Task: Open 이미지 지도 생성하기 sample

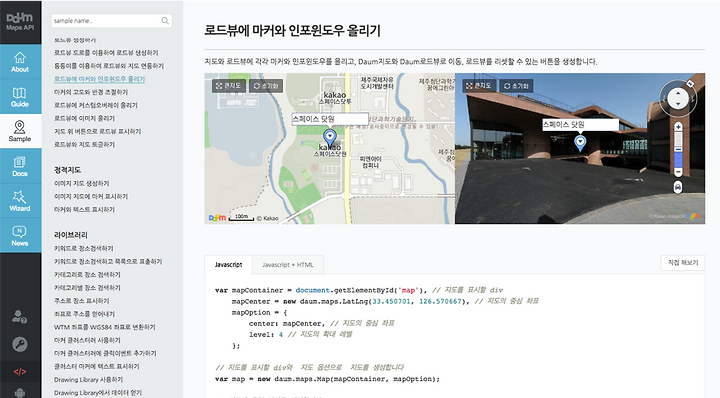Action: (x=82, y=184)
